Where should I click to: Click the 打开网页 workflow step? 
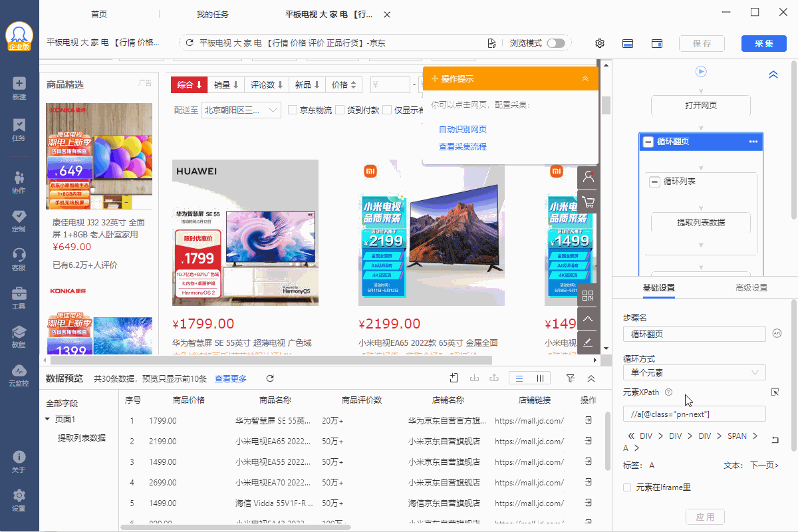[x=701, y=105]
